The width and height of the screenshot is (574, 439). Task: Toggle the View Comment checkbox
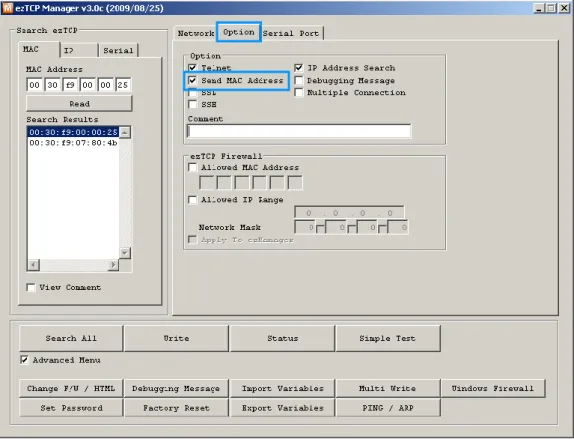pos(31,287)
